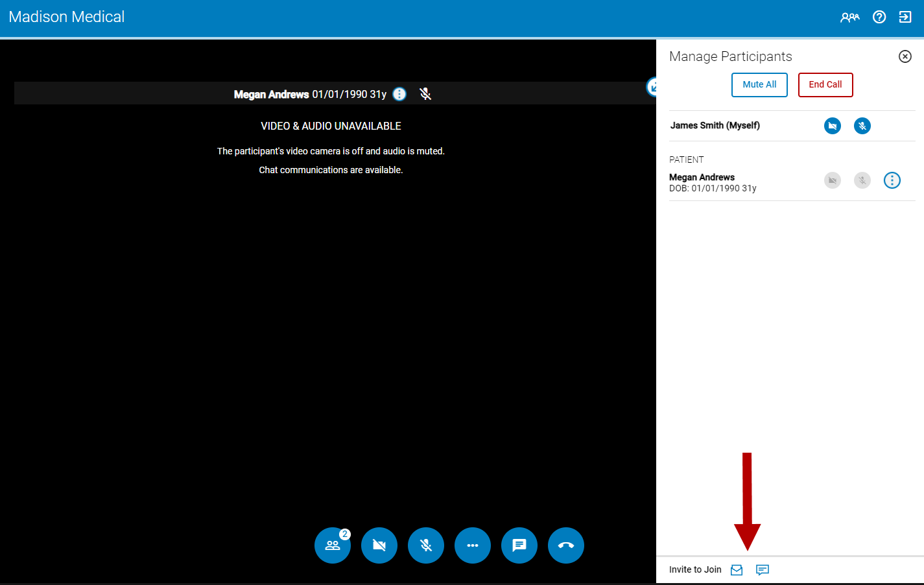Click the exit/logout icon in header

tap(905, 18)
